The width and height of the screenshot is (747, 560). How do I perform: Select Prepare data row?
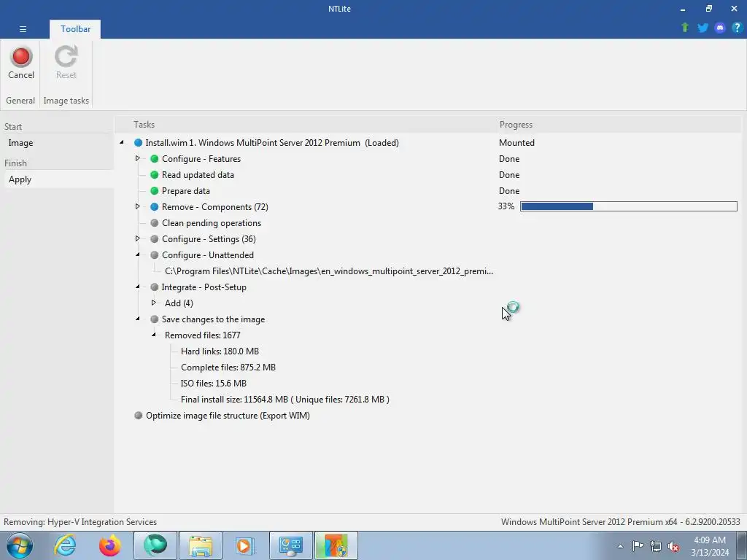click(x=186, y=191)
